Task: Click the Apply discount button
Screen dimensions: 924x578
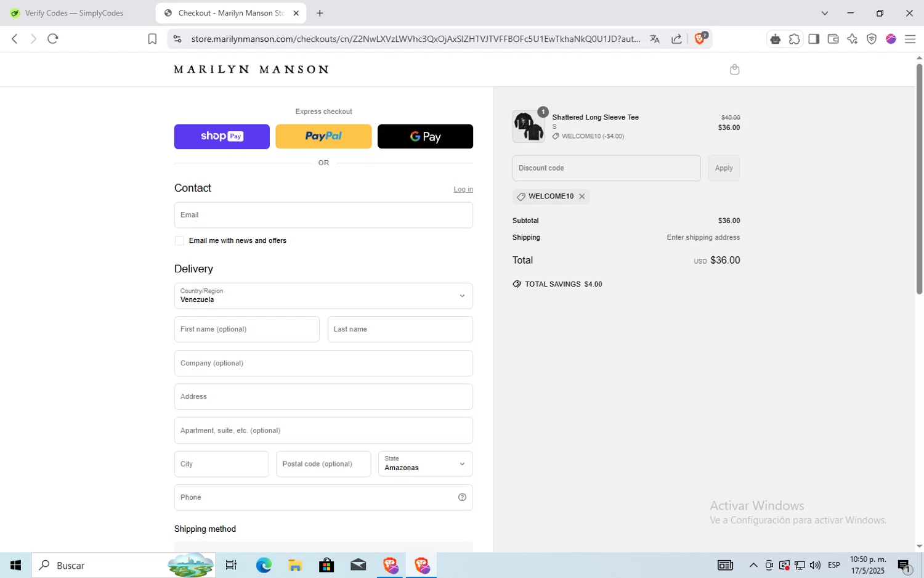Action: click(x=724, y=168)
